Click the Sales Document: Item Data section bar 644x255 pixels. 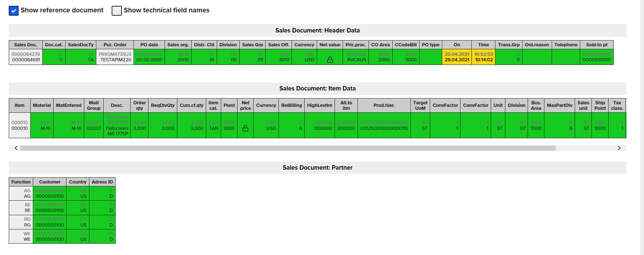click(x=317, y=89)
